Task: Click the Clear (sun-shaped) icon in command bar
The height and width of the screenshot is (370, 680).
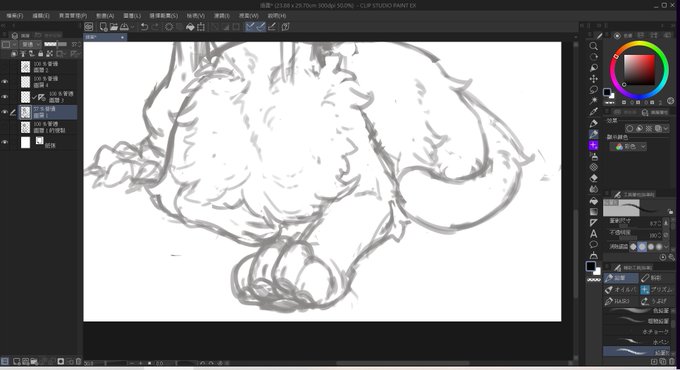Action: pos(169,27)
